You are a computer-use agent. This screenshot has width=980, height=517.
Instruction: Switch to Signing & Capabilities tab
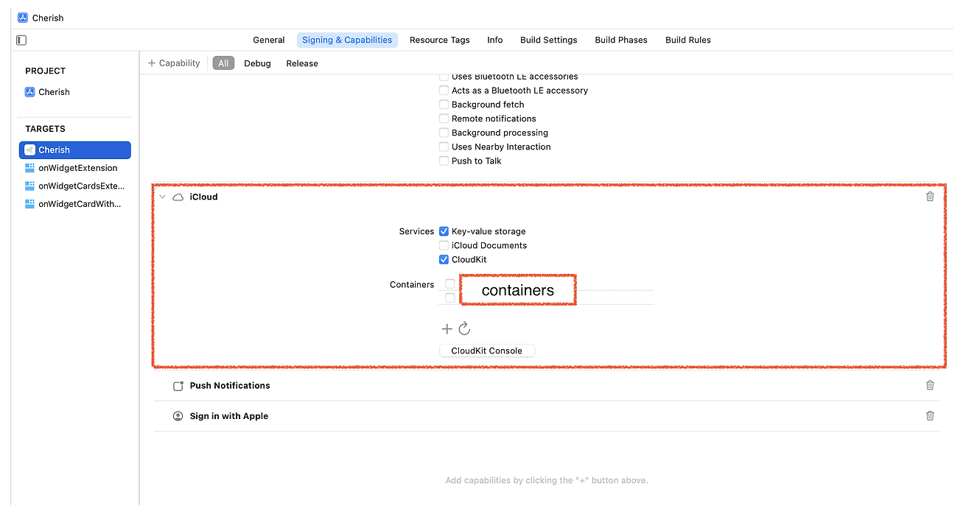[x=347, y=40]
